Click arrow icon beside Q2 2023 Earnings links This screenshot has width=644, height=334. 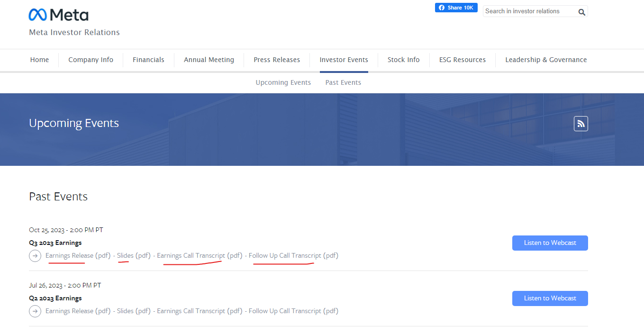pos(35,311)
